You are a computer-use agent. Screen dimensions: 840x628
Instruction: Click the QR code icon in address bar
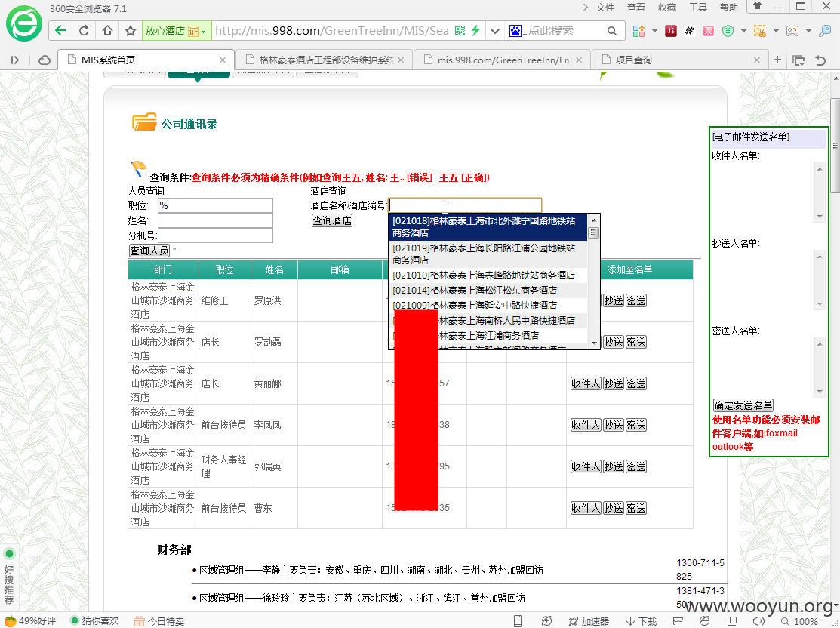[460, 31]
